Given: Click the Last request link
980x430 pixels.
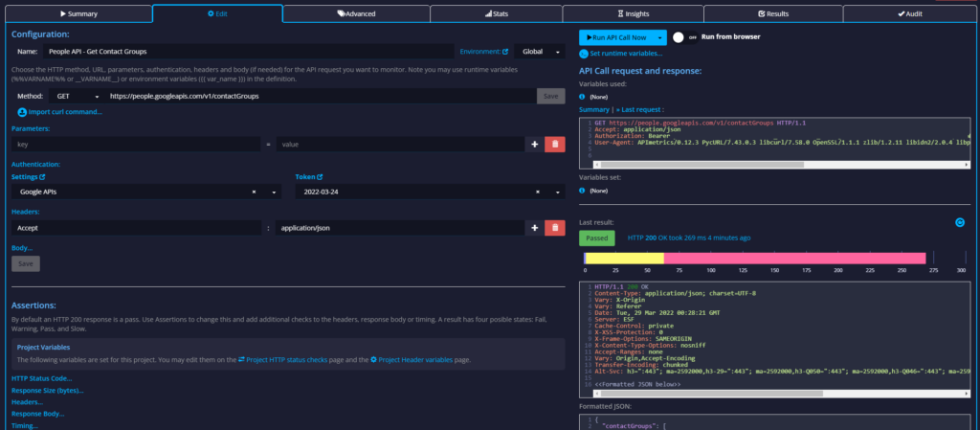Looking at the screenshot, I should (640, 109).
